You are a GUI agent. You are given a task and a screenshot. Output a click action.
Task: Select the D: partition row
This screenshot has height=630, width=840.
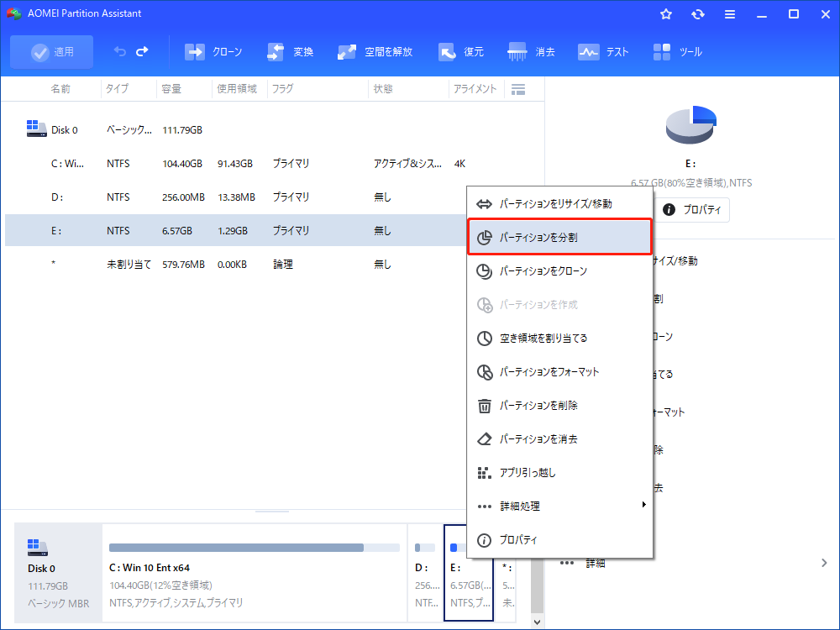[236, 197]
